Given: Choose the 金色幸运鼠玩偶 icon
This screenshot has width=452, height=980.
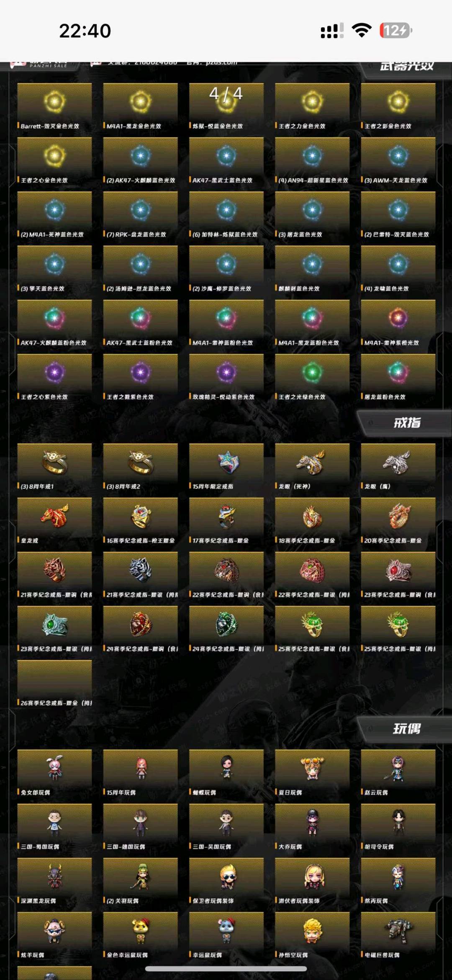Looking at the screenshot, I should click(141, 931).
